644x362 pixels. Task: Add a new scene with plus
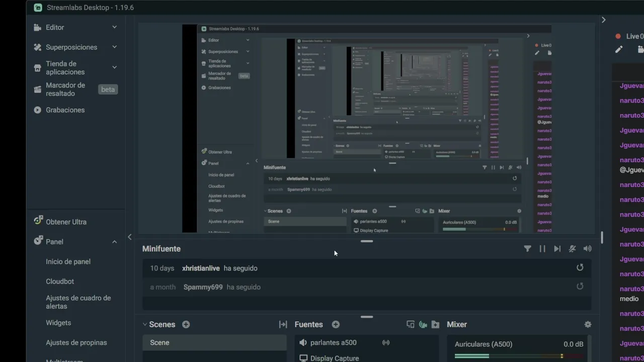[186, 324]
